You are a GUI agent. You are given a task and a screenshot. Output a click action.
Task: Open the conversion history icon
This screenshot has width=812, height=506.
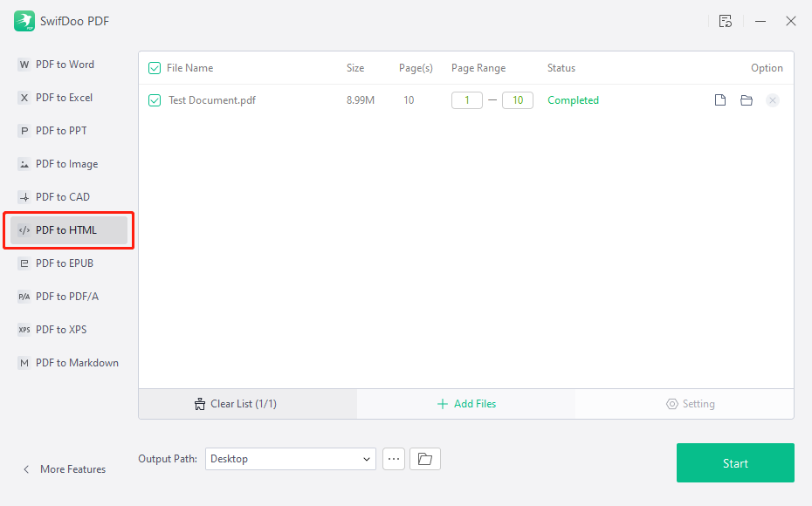pyautogui.click(x=726, y=21)
